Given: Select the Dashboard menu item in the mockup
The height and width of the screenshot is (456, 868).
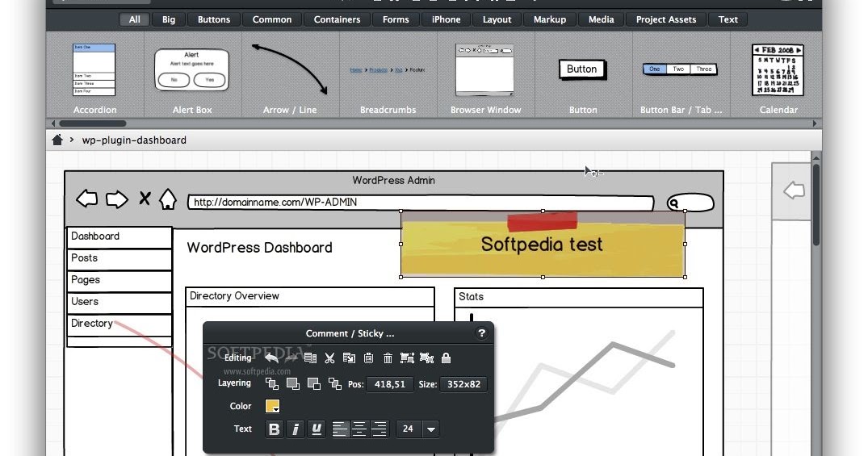Looking at the screenshot, I should click(x=119, y=236).
